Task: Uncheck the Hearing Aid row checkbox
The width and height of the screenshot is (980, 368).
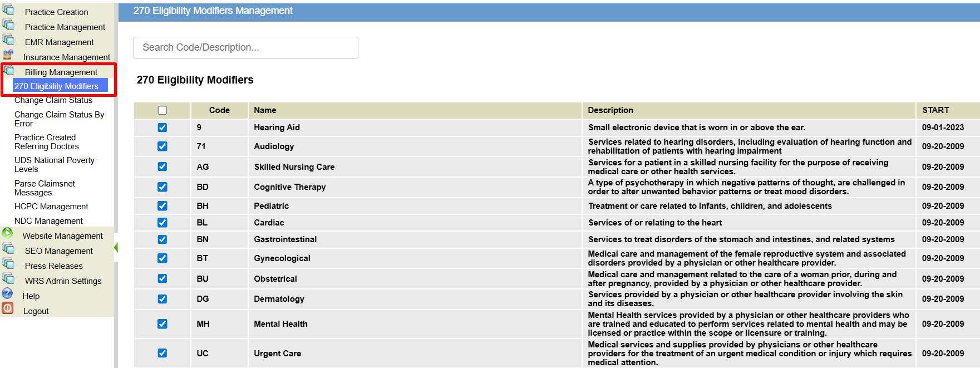Action: pos(162,127)
